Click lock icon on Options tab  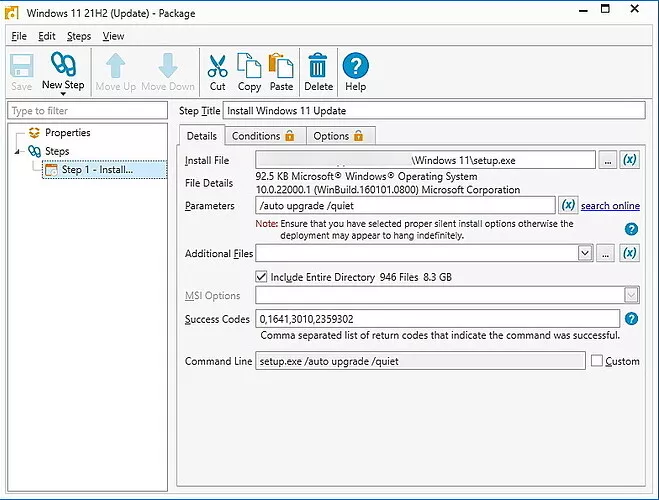(x=358, y=135)
